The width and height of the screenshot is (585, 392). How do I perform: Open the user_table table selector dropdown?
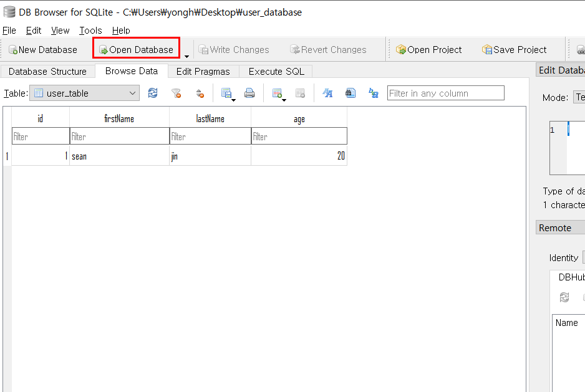[85, 93]
